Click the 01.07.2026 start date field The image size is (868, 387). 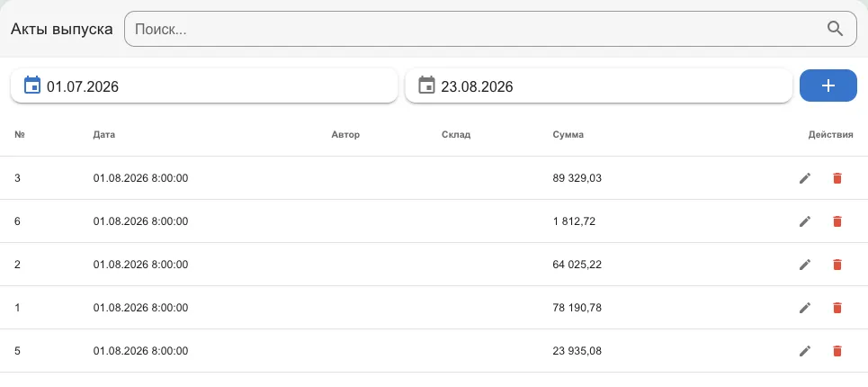[x=204, y=85]
